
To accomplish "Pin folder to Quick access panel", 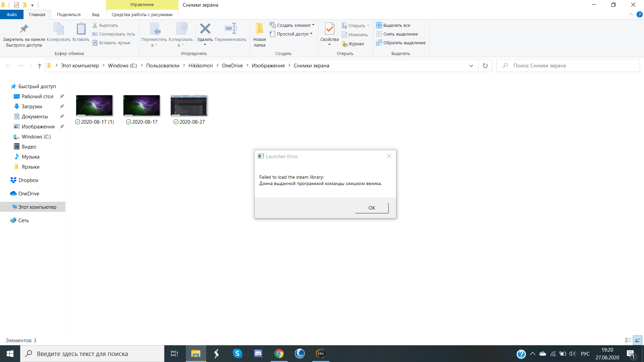I will (x=24, y=35).
